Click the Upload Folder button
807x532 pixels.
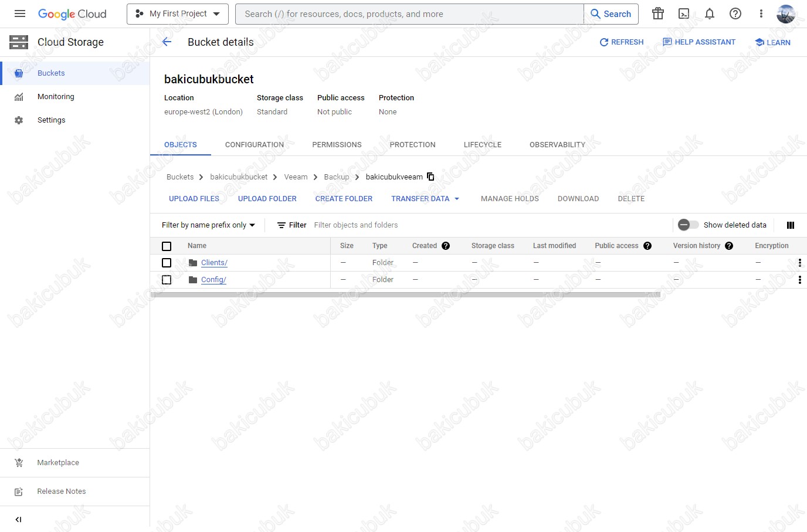coord(267,199)
